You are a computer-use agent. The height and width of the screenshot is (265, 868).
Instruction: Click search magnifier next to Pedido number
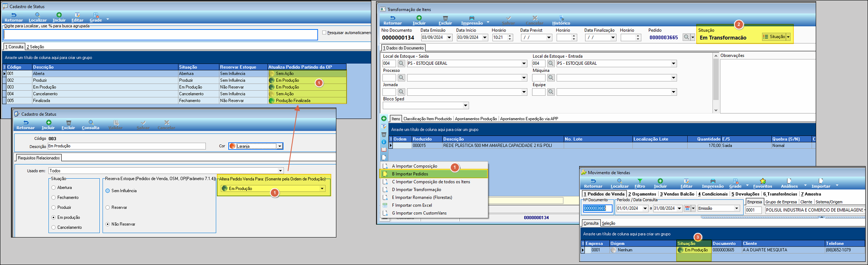(686, 37)
